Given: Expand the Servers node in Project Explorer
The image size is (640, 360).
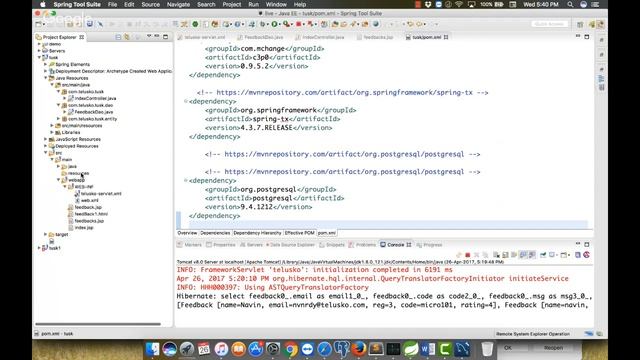Looking at the screenshot, I should click(40, 51).
